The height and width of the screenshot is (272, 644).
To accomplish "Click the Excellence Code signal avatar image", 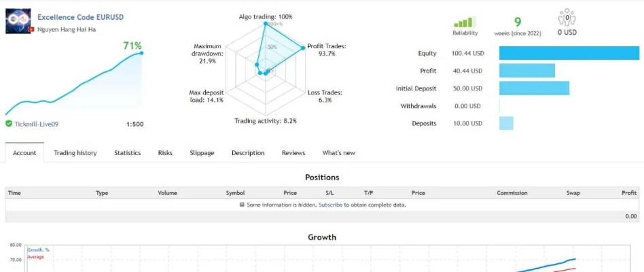I will pyautogui.click(x=18, y=21).
